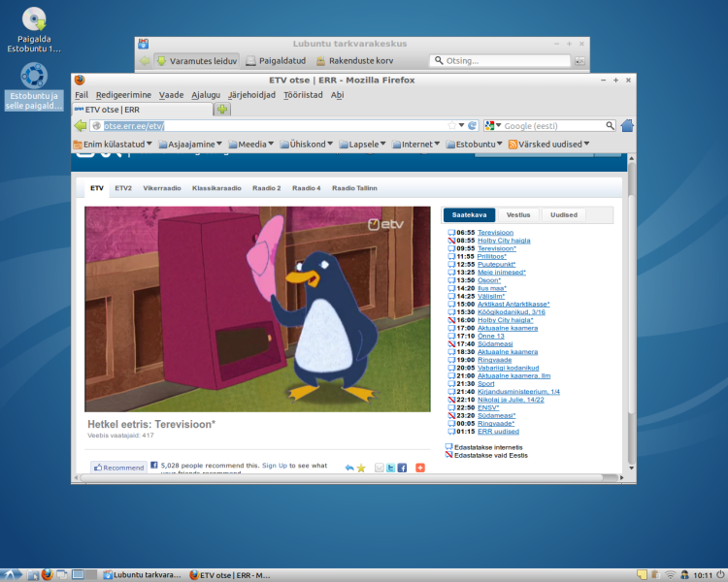Select the ETV otse | ERR browser tab
The height and width of the screenshot is (582, 728).
tap(142, 110)
